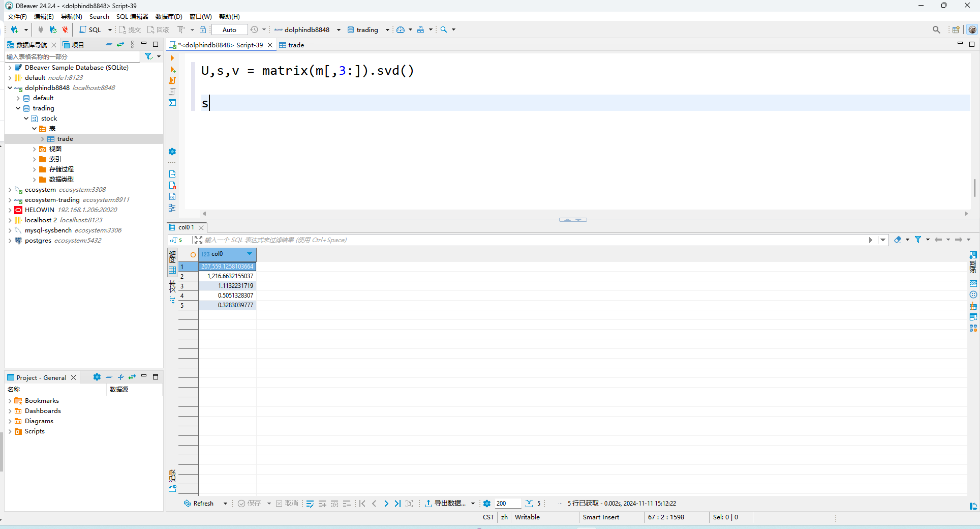
Task: Toggle the transaction lock icon
Action: tap(203, 30)
